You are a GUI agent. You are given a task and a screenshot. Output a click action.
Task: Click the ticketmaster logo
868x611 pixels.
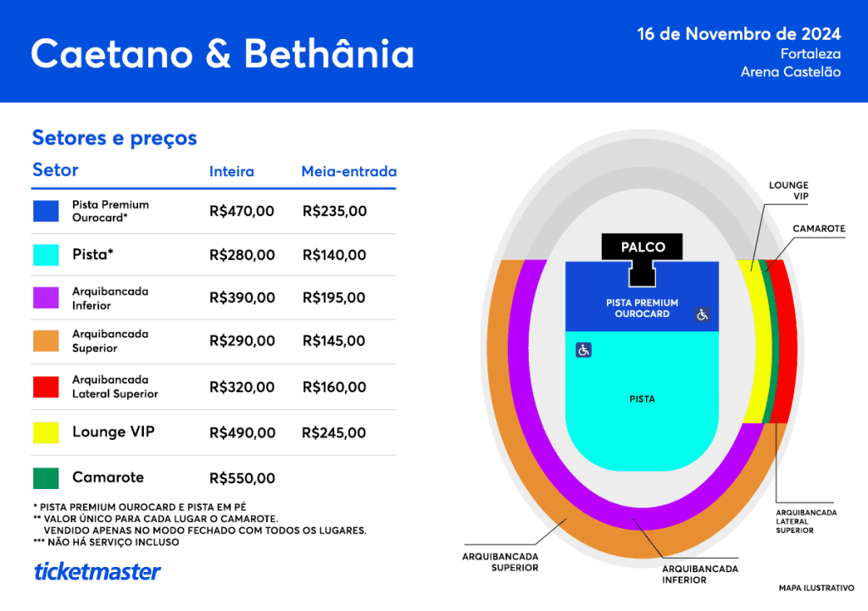pos(97,571)
